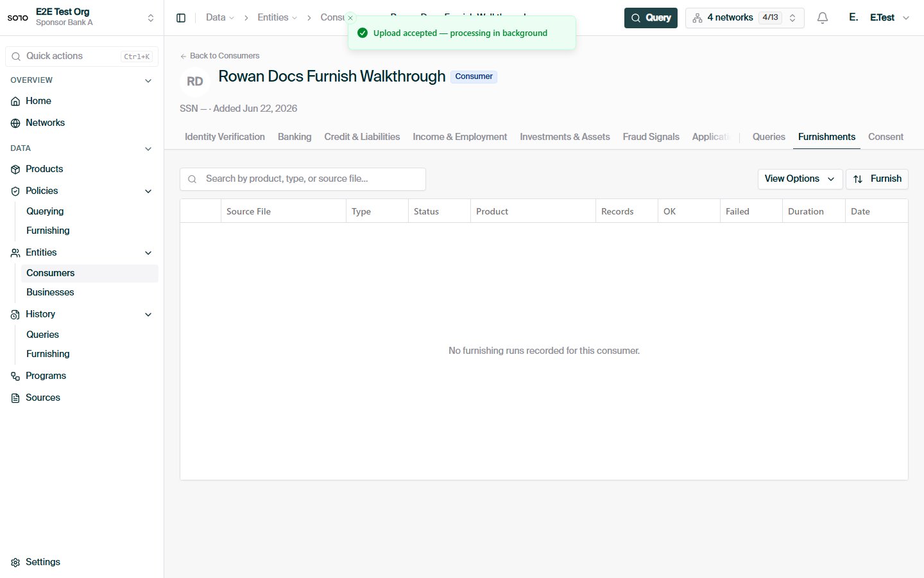This screenshot has height=578, width=924.
Task: Sort by Duration column header
Action: click(814, 211)
